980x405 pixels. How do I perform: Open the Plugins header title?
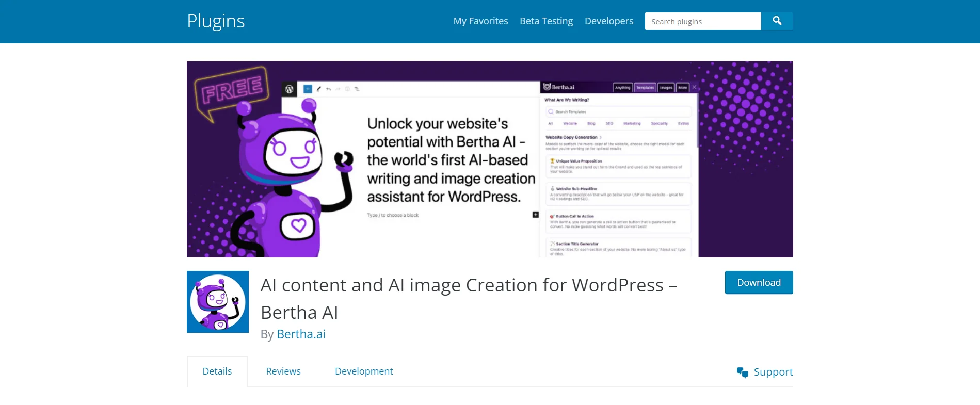pos(216,21)
